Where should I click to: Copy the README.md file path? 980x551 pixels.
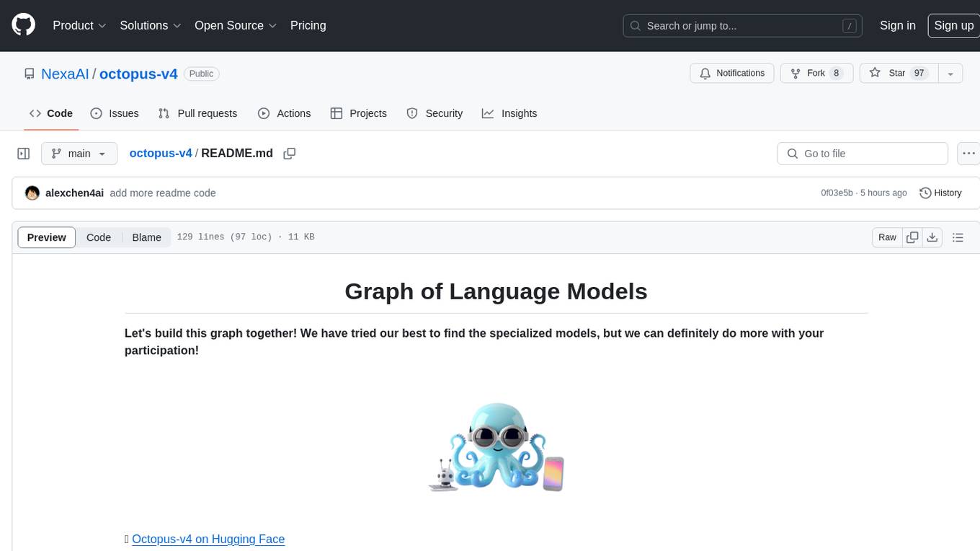tap(290, 154)
